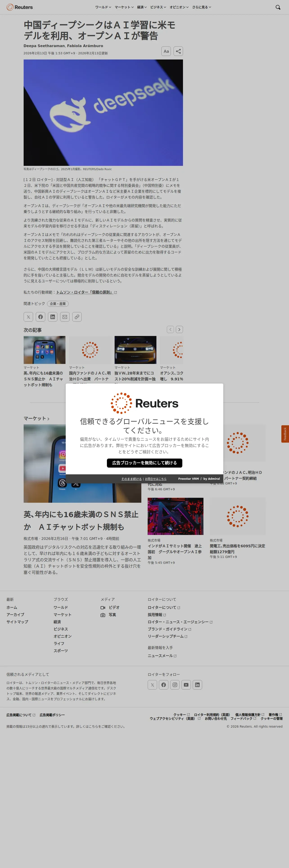This screenshot has height=868, width=289.
Task: Click author name Fabiola Arámburo
Action: pyautogui.click(x=85, y=46)
